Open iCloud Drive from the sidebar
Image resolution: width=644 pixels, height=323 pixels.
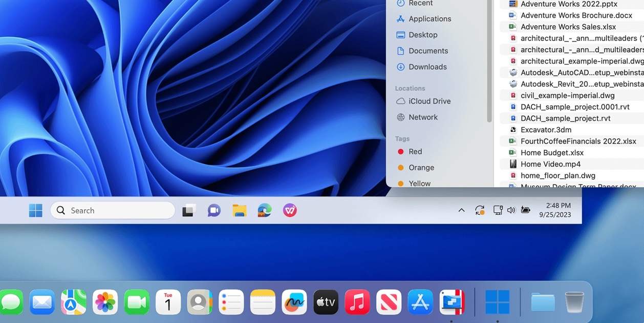(x=430, y=101)
